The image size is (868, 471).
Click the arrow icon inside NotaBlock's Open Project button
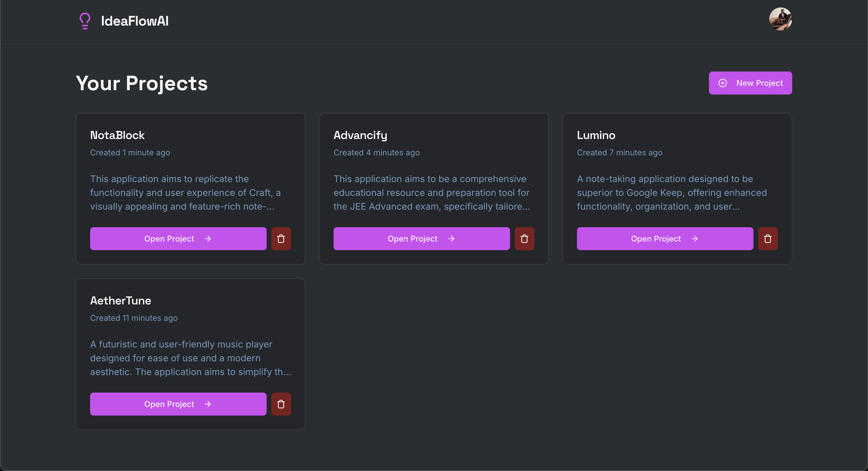pos(208,238)
